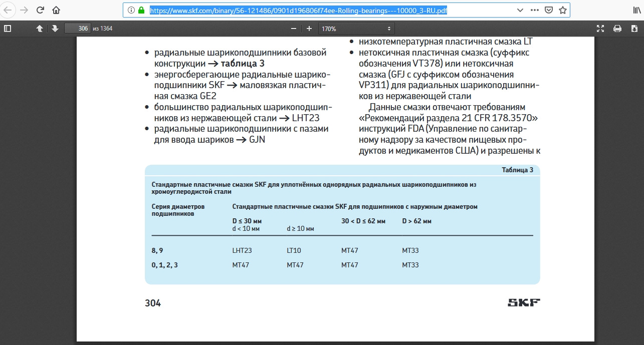This screenshot has height=345, width=644.
Task: Toggle the PDF sidebar panel
Action: point(8,29)
